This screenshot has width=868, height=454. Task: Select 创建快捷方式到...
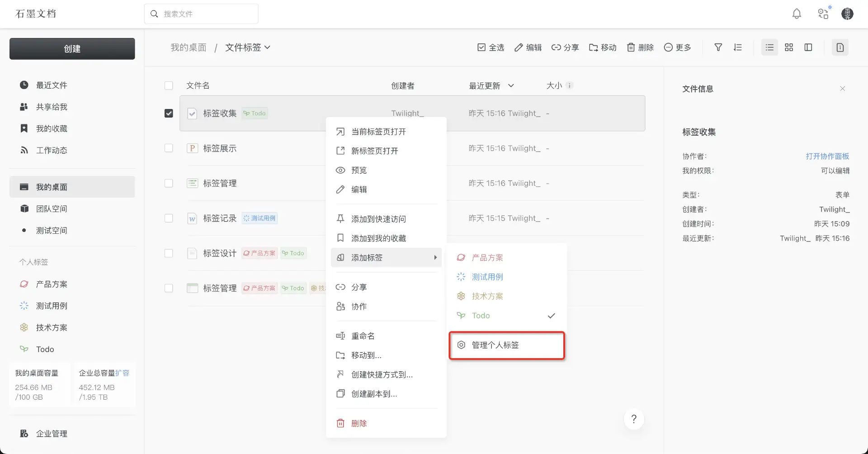click(386, 375)
